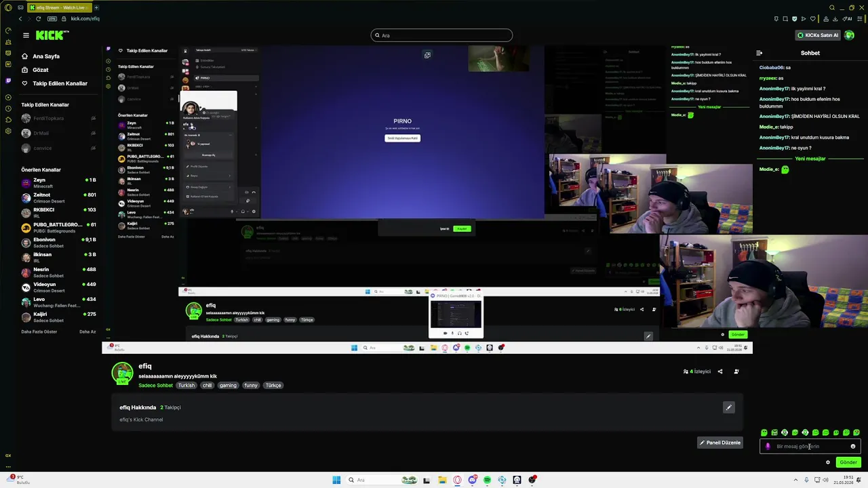Go to Ana Sayfa in Kick sidebar

(40, 56)
